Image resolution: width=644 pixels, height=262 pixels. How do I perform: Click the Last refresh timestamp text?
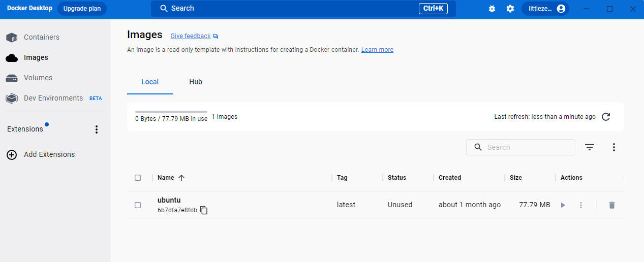click(x=545, y=117)
